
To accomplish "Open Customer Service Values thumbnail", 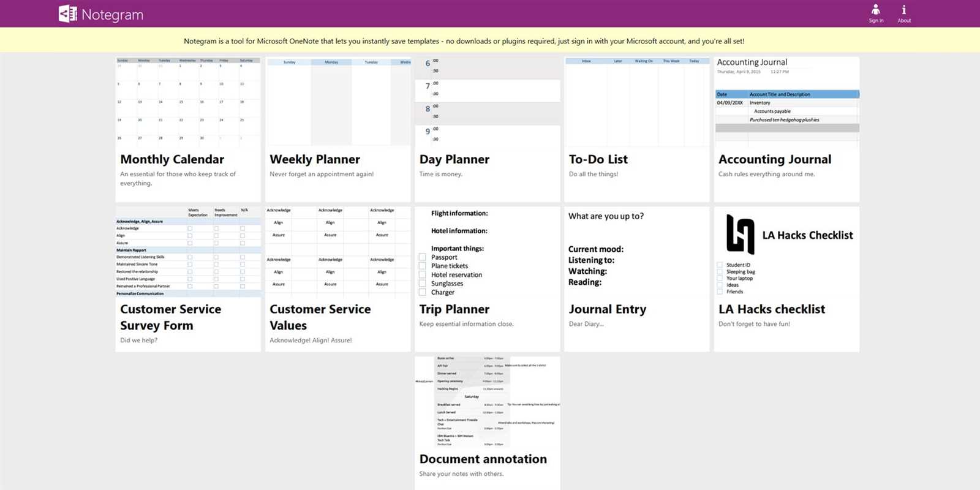I will 337,251.
